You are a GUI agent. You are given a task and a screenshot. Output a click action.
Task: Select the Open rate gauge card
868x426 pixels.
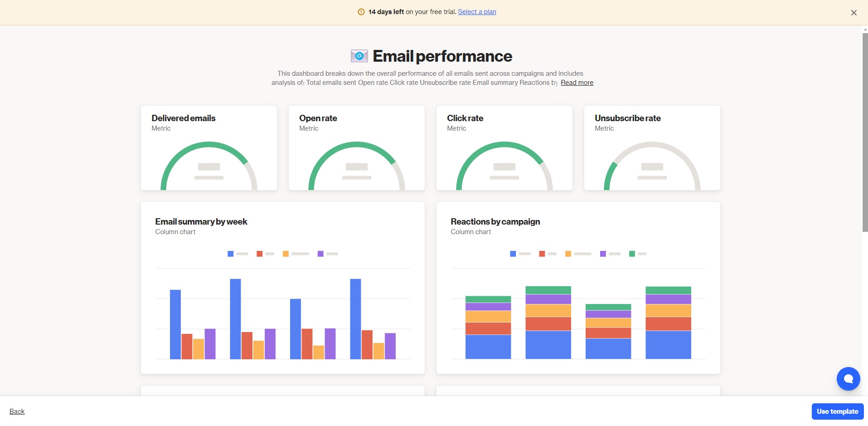357,148
